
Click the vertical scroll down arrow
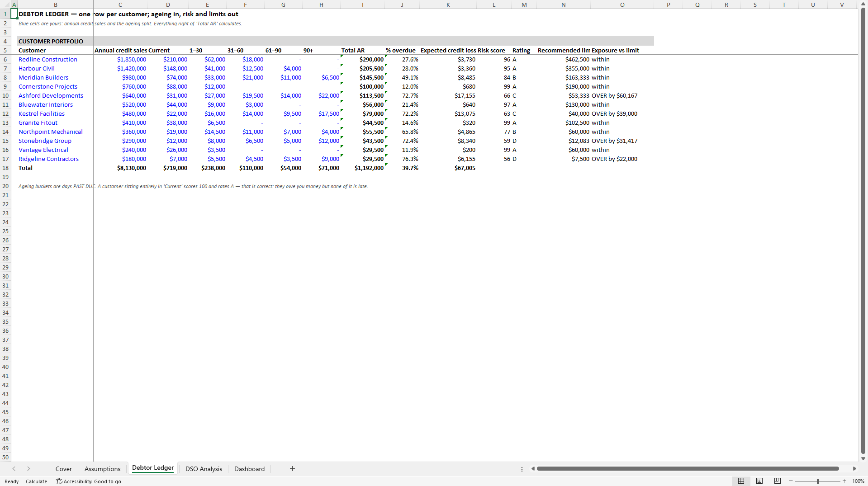863,458
